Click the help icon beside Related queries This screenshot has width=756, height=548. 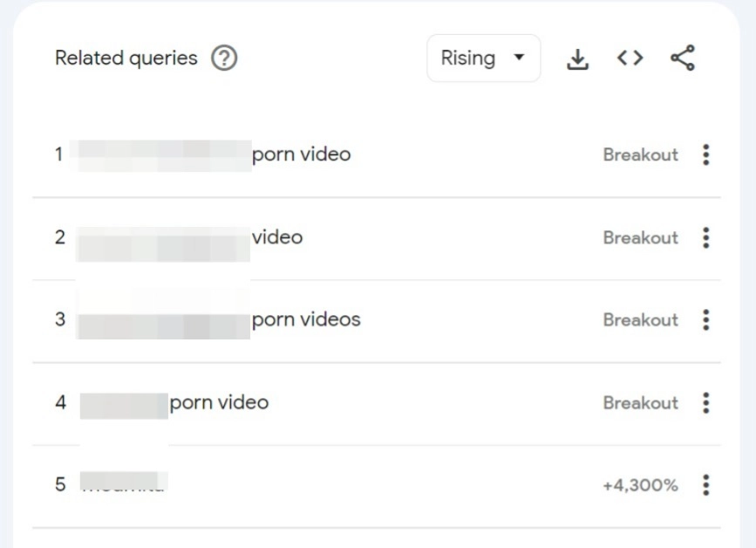(225, 58)
